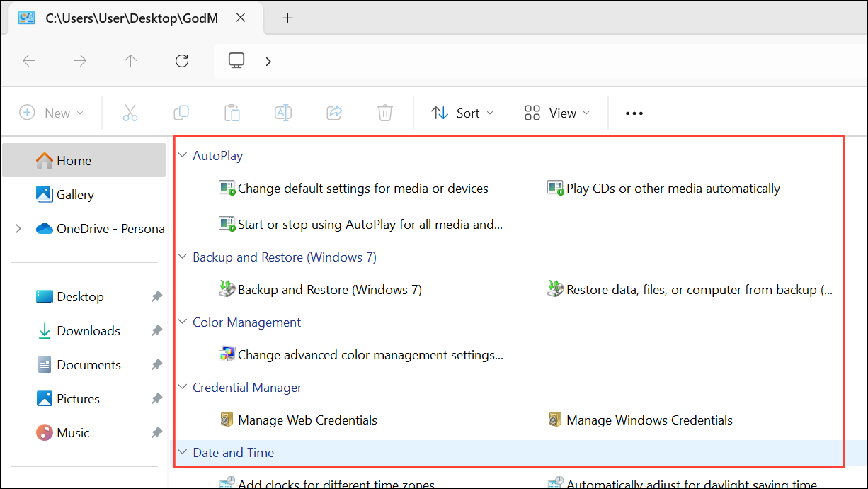Click backup icon beside Restore data, files
Image resolution: width=868 pixels, height=489 pixels.
(555, 289)
